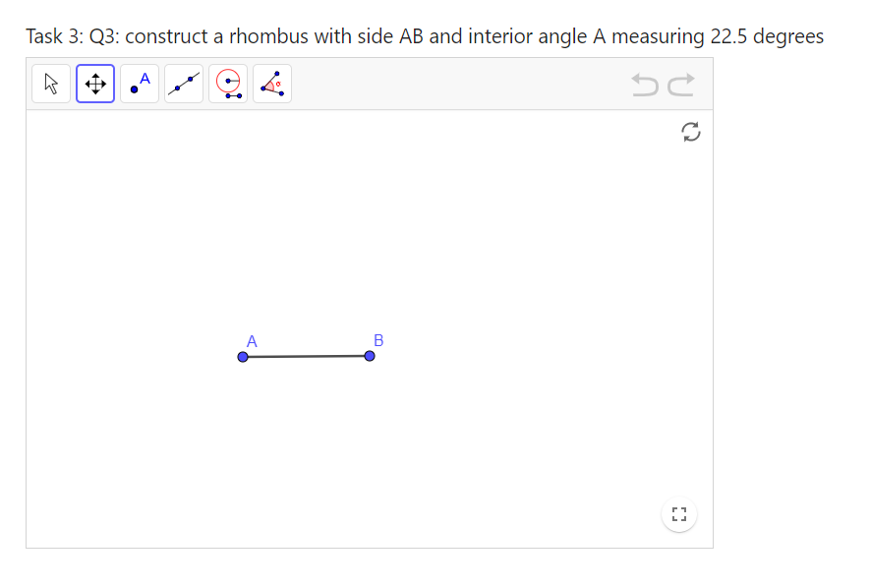Click the Redo icon
The height and width of the screenshot is (588, 870).
(x=679, y=86)
